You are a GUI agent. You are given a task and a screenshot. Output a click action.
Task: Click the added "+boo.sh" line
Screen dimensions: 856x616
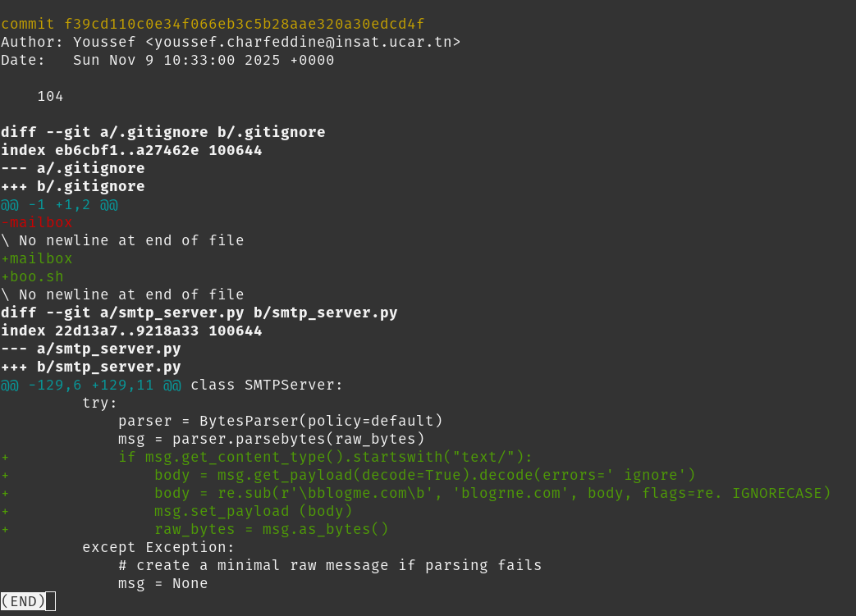click(33, 276)
